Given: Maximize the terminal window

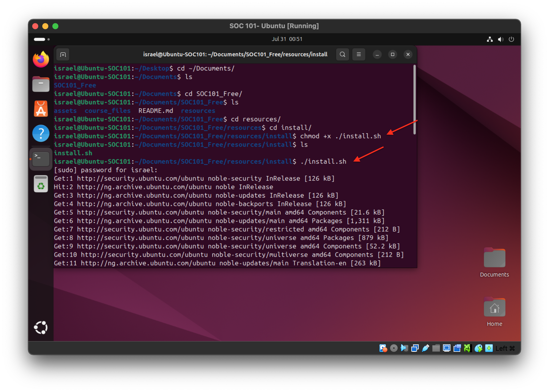Looking at the screenshot, I should pyautogui.click(x=393, y=54).
